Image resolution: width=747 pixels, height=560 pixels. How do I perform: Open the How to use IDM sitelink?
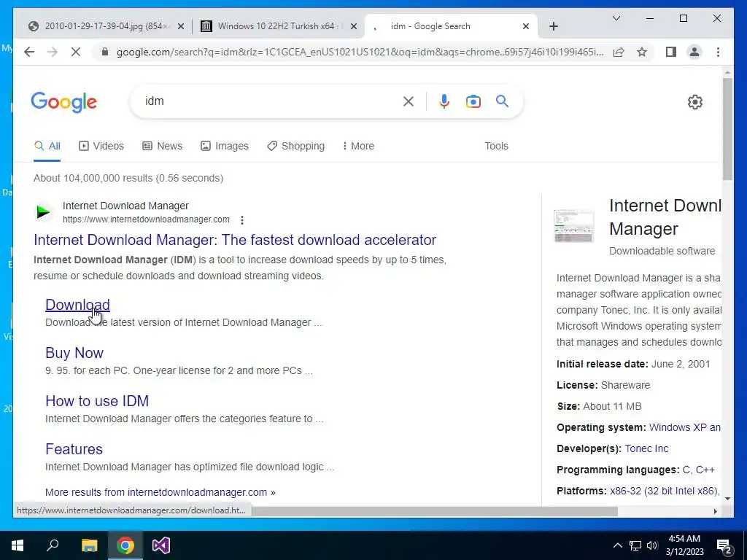pyautogui.click(x=97, y=401)
